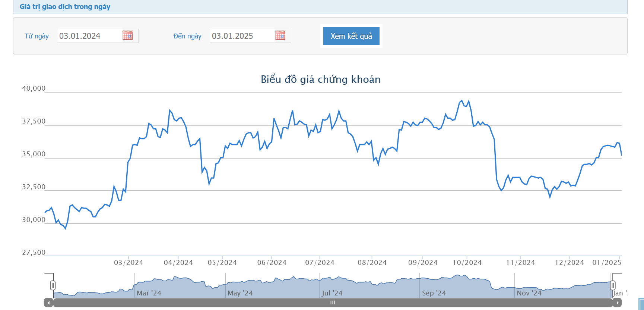Select the Giá trị giao dịch trong ngày header
Viewport: 644px width, 310px height.
tap(65, 7)
